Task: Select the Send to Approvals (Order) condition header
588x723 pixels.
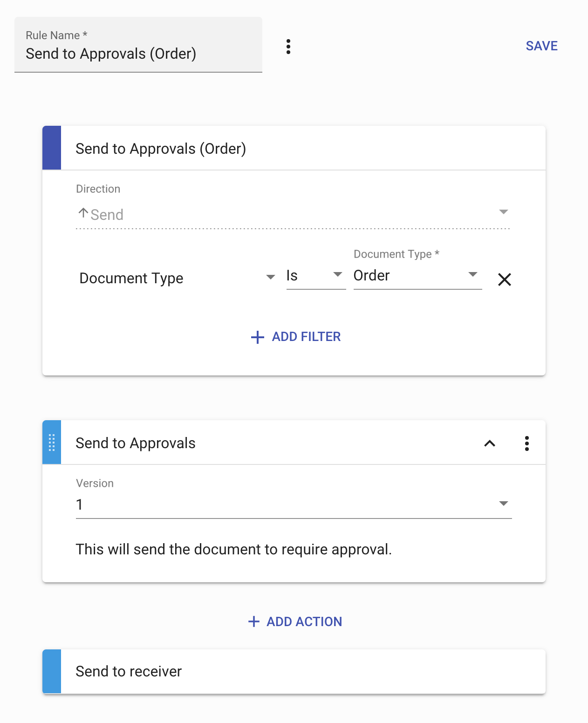Action: coord(161,148)
